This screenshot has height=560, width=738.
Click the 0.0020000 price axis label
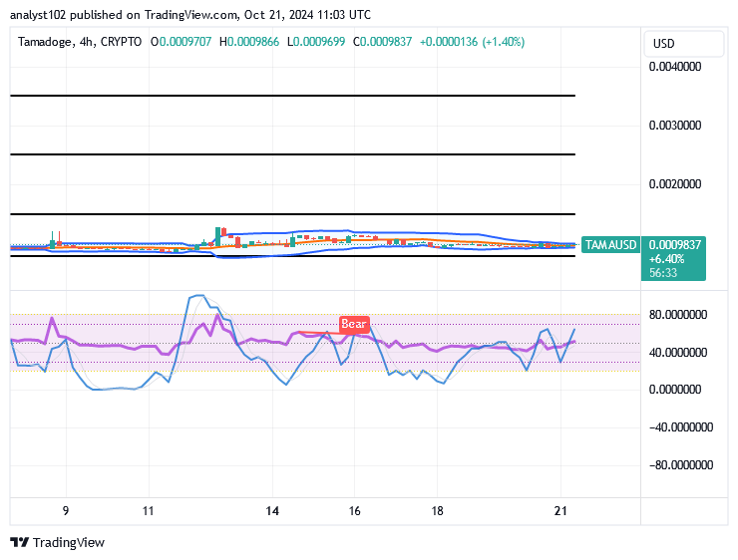675,184
